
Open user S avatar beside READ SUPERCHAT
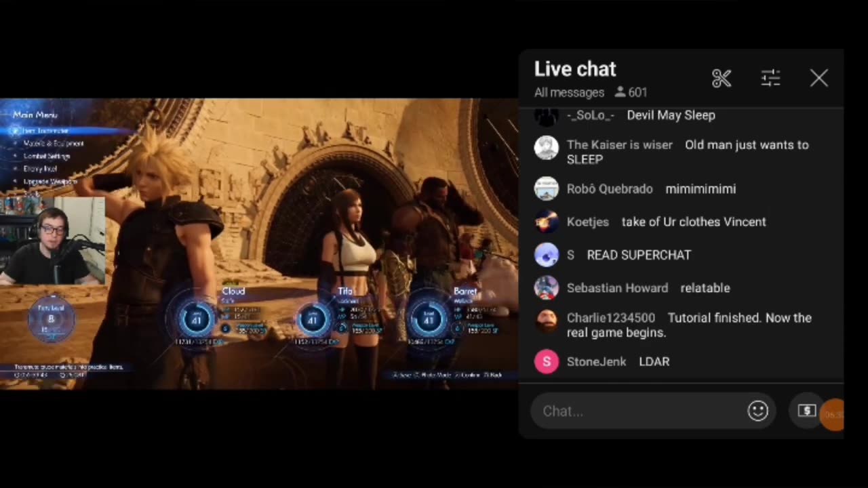(x=546, y=255)
